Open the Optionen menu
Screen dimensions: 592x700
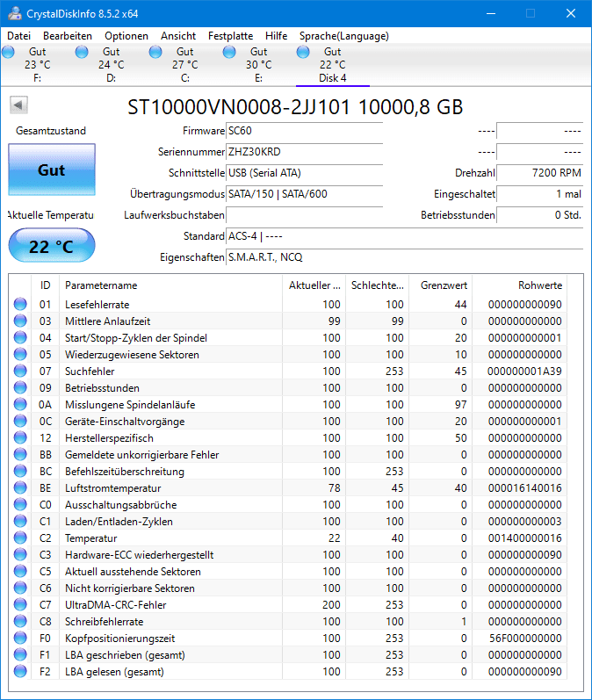click(126, 36)
